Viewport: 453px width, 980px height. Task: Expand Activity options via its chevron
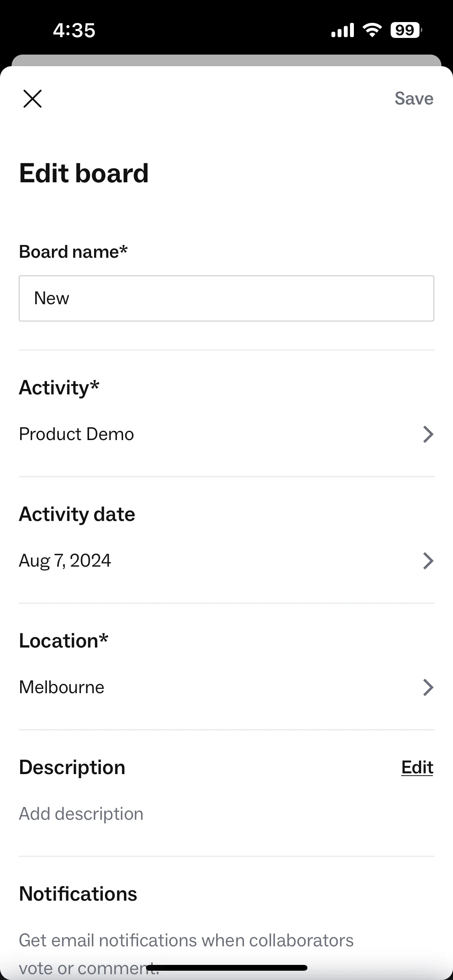pyautogui.click(x=428, y=434)
